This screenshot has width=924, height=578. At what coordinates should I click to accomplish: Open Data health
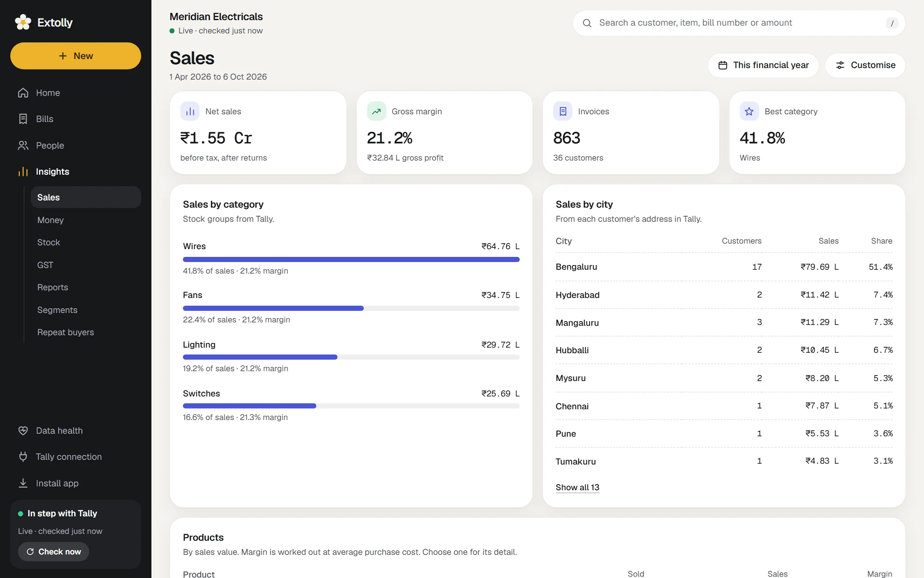point(76,431)
